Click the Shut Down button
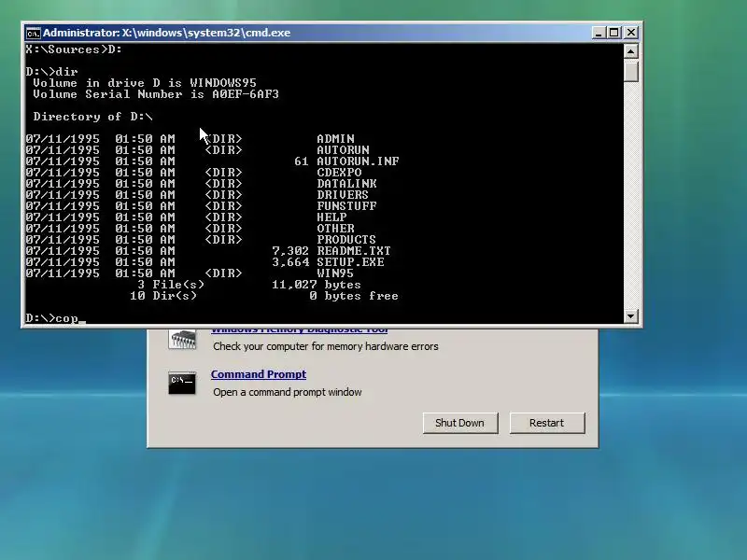 [460, 423]
